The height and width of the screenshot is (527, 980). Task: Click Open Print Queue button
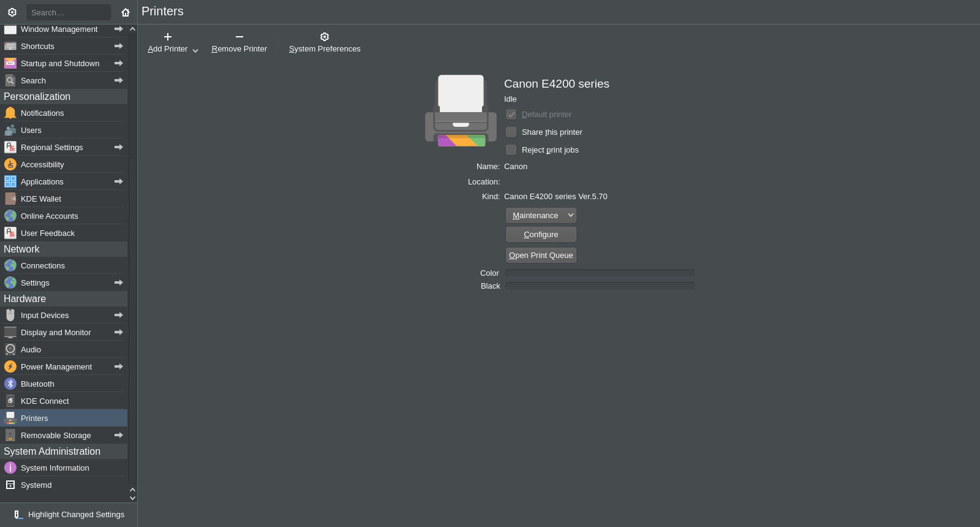click(541, 255)
